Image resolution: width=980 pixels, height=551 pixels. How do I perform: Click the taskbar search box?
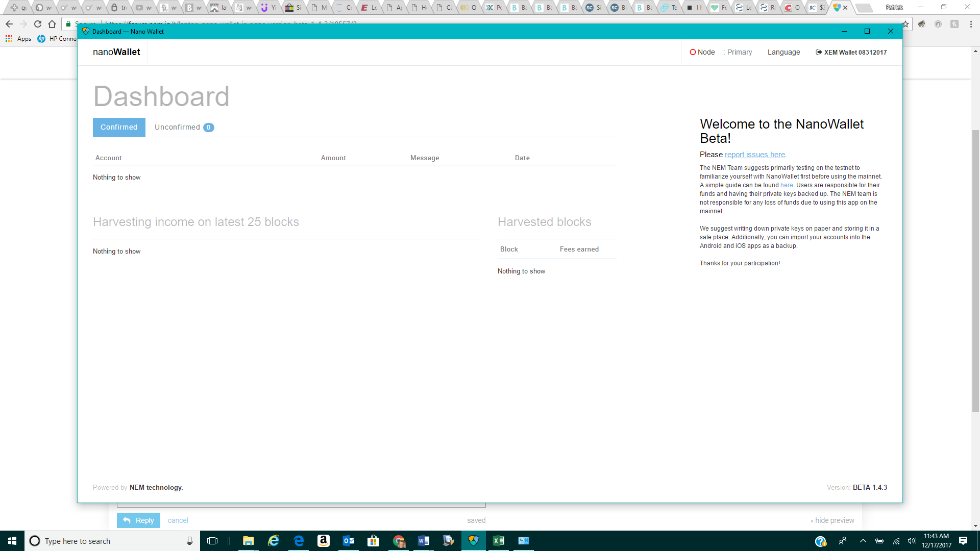[x=112, y=541]
